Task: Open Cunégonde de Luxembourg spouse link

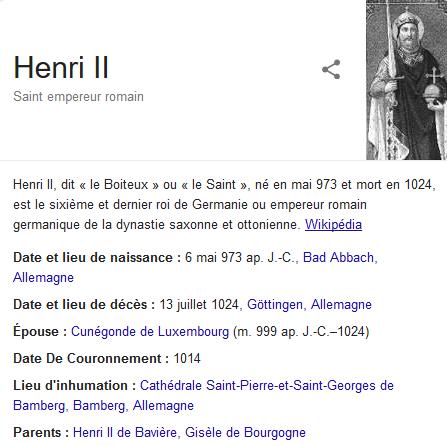Action: (x=150, y=332)
